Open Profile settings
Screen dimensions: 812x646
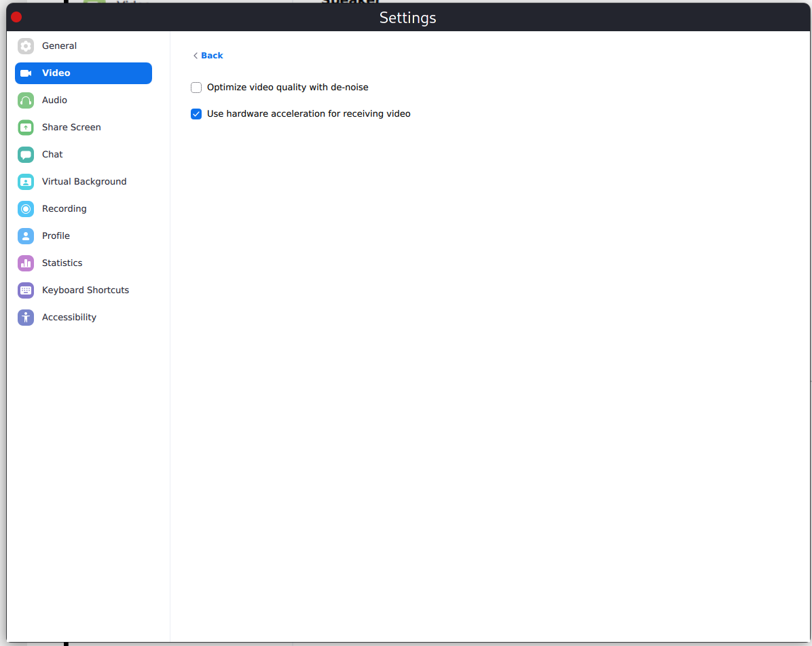click(84, 236)
